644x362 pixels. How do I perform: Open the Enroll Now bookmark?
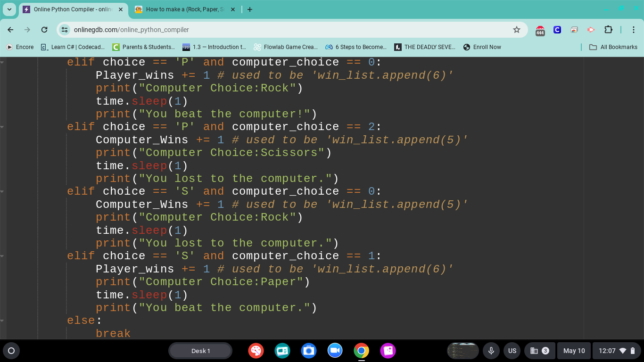pos(482,47)
